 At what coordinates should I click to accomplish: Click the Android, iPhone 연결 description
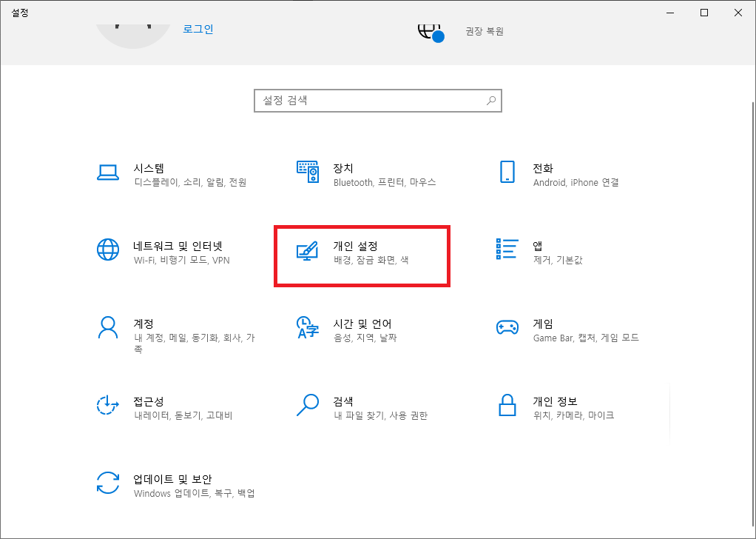576,182
